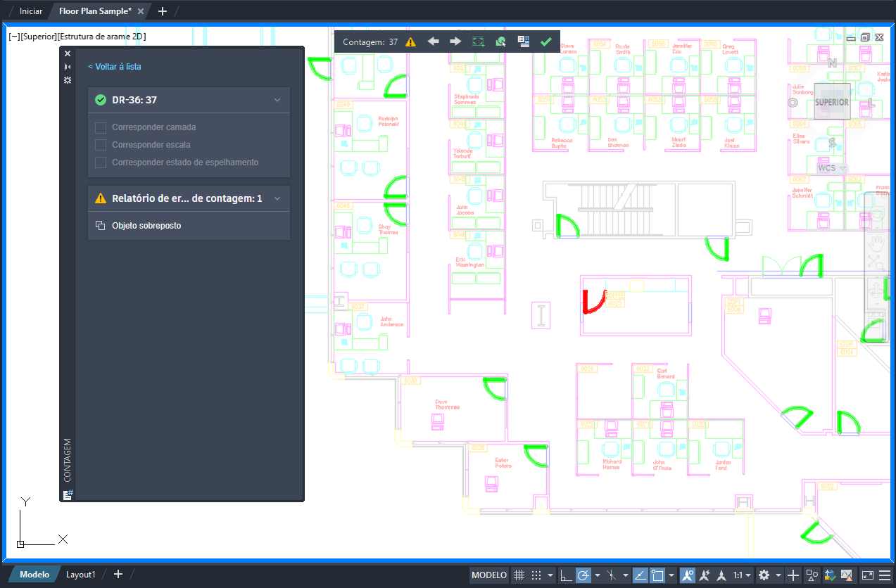Image resolution: width=896 pixels, height=588 pixels.
Task: Open viewport controls [−] menu
Action: [x=14, y=37]
